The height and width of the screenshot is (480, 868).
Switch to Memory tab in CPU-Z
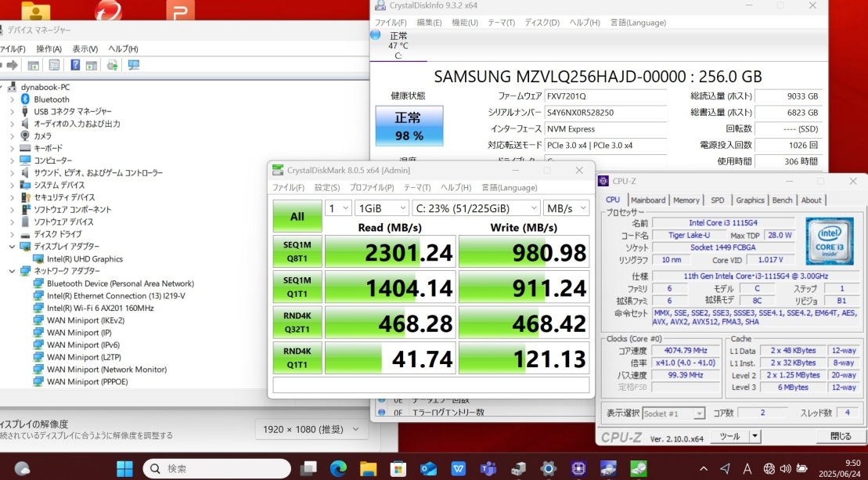pyautogui.click(x=686, y=200)
